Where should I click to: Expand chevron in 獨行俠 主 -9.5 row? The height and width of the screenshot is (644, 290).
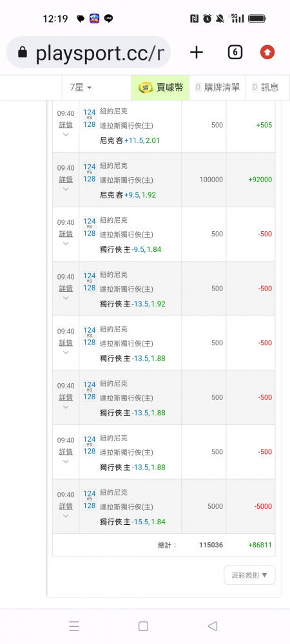point(66,243)
